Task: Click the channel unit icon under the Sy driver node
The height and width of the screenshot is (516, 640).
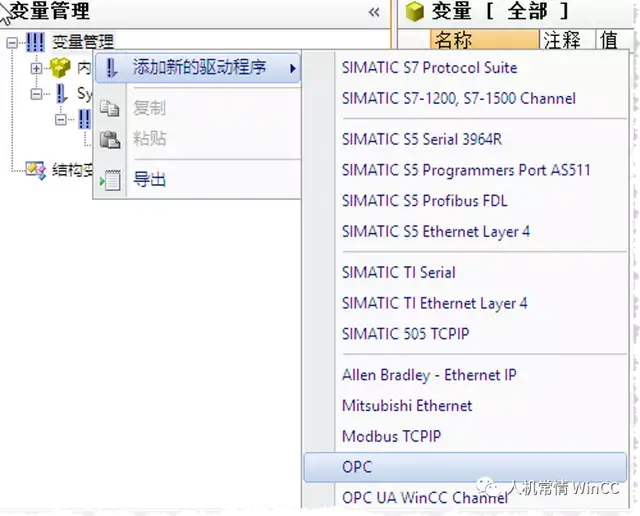Action: tap(84, 119)
